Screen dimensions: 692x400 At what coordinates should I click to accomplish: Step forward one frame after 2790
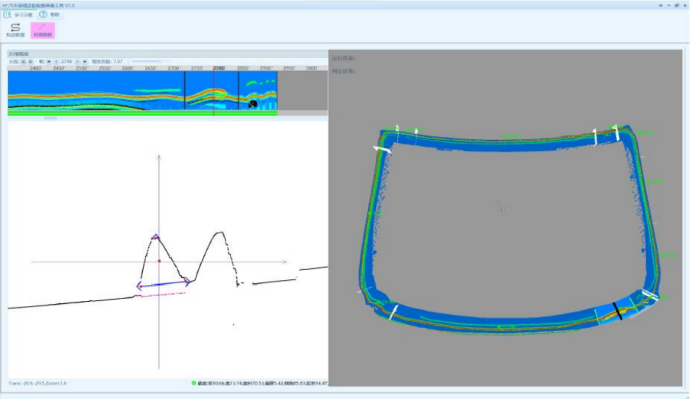pos(77,61)
